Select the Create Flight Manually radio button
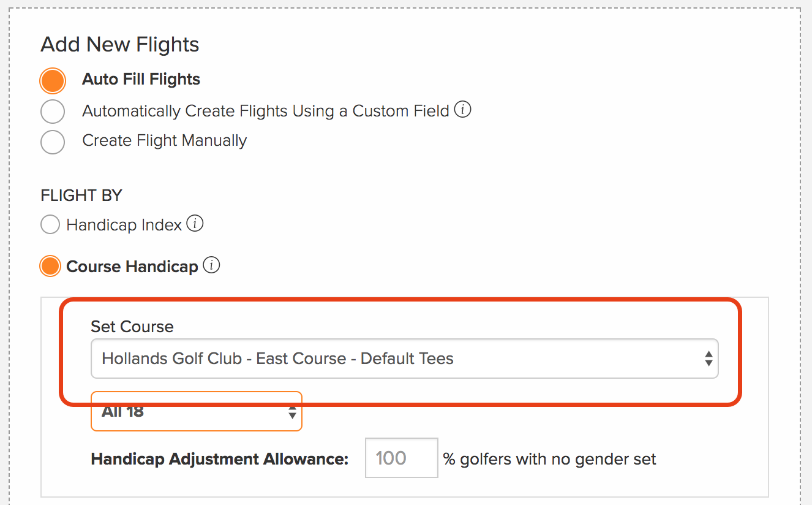This screenshot has width=812, height=505. 53,142
